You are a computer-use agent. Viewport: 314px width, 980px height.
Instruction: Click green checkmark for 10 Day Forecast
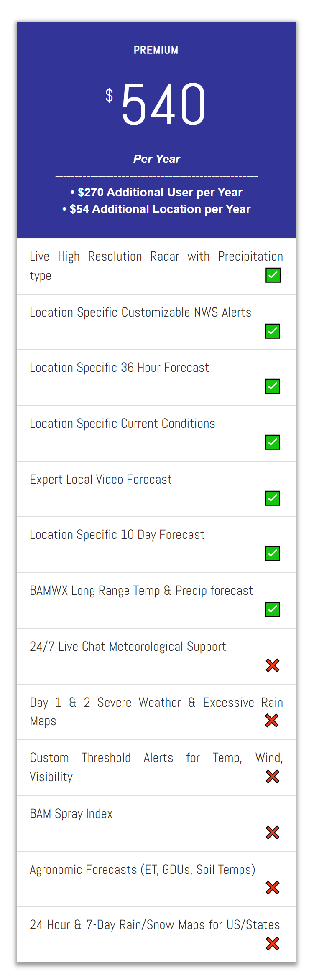pyautogui.click(x=273, y=553)
